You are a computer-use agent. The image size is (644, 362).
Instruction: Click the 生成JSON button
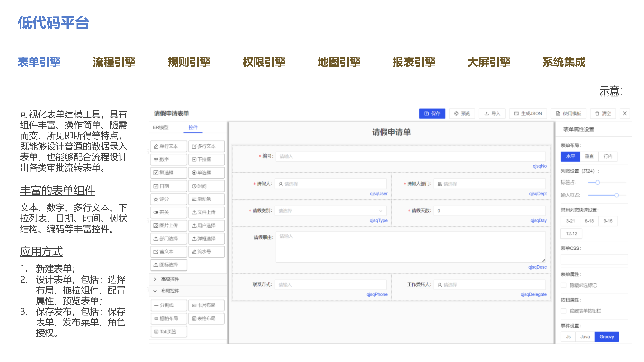[528, 114]
